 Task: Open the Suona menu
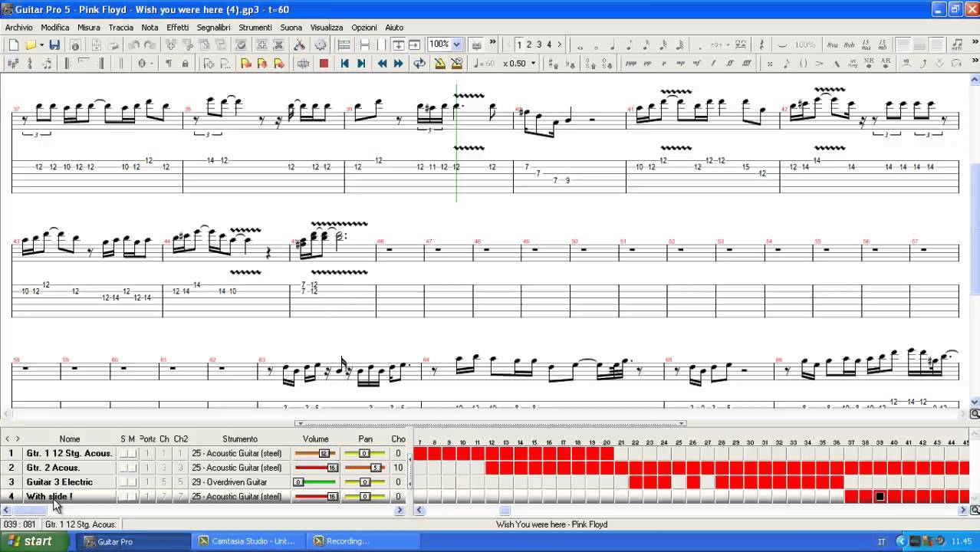tap(291, 27)
